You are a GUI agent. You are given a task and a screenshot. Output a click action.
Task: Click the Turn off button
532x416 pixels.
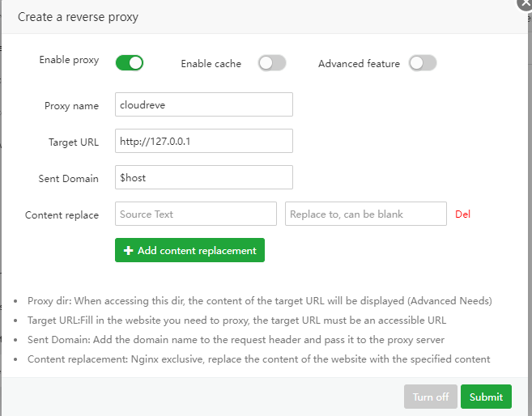pos(431,397)
